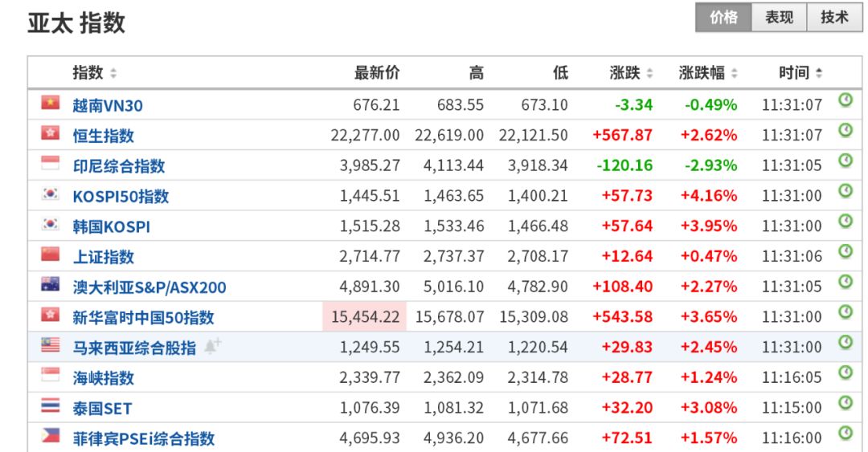Viewport: 868px width, 452px height.
Task: Sort the table by 时间 column
Action: pyautogui.click(x=800, y=73)
